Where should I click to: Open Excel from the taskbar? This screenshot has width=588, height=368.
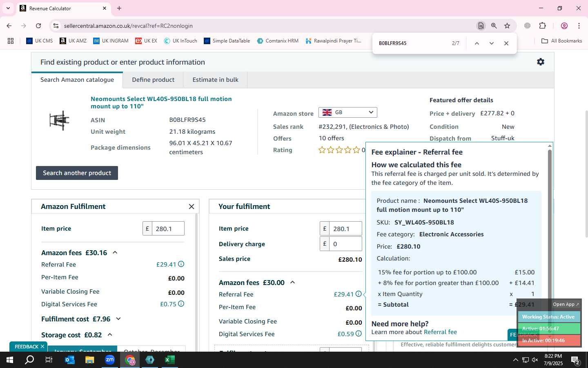[x=170, y=360]
